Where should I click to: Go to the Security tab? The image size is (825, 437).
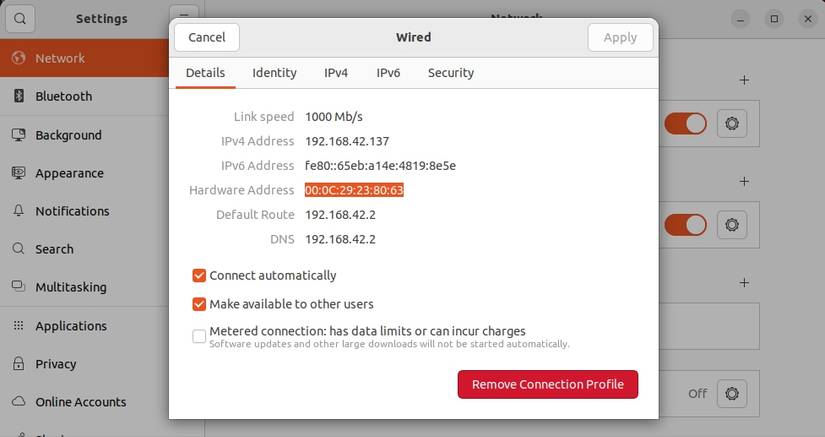point(450,73)
